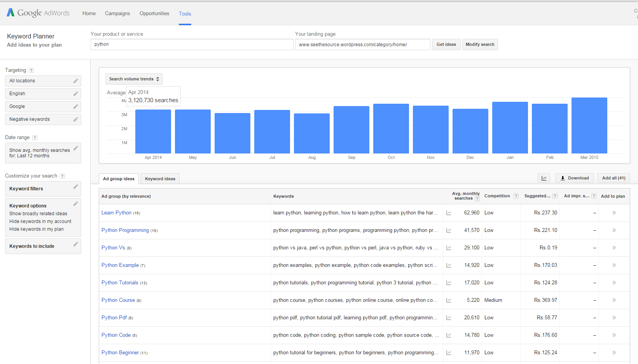Viewport: 638px width, 364px height.
Task: Open Suggested bid help icon
Action: click(x=555, y=196)
